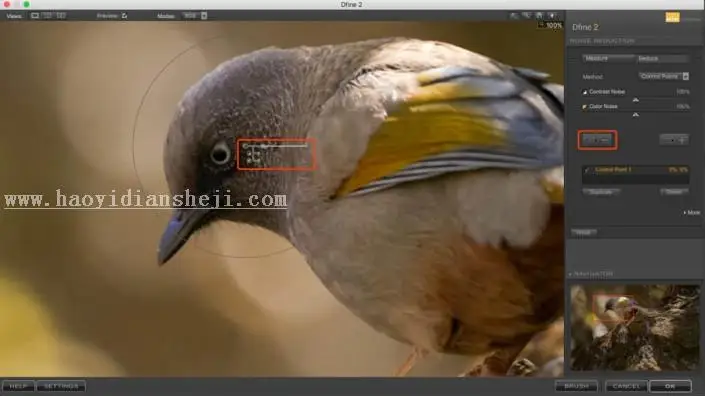Switch to the Measure tab
The width and height of the screenshot is (705, 396).
click(608, 58)
